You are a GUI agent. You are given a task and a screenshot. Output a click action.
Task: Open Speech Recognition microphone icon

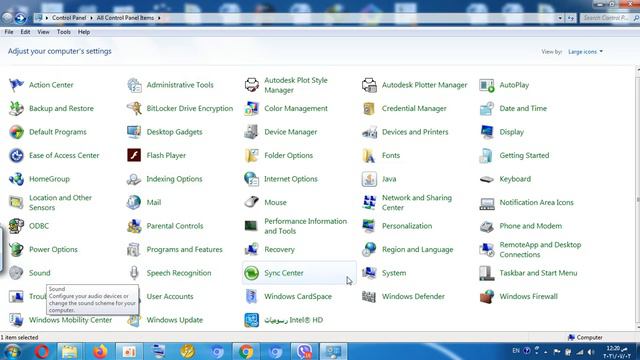tap(134, 273)
